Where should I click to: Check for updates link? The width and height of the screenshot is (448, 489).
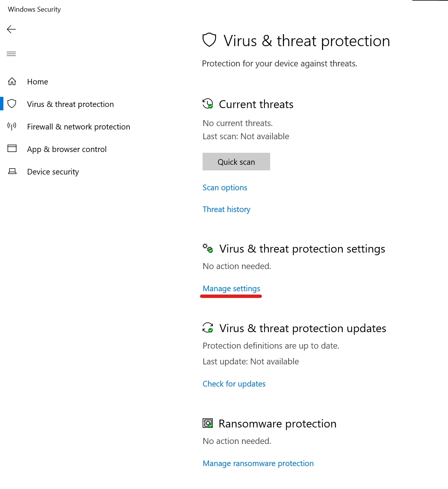click(x=234, y=384)
